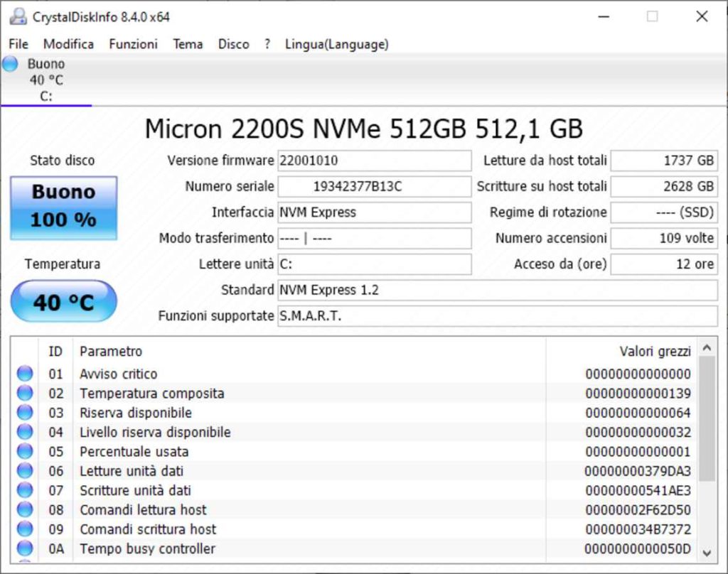Image resolution: width=728 pixels, height=574 pixels.
Task: Click status icon for Comandi scrittura host
Action: [25, 529]
